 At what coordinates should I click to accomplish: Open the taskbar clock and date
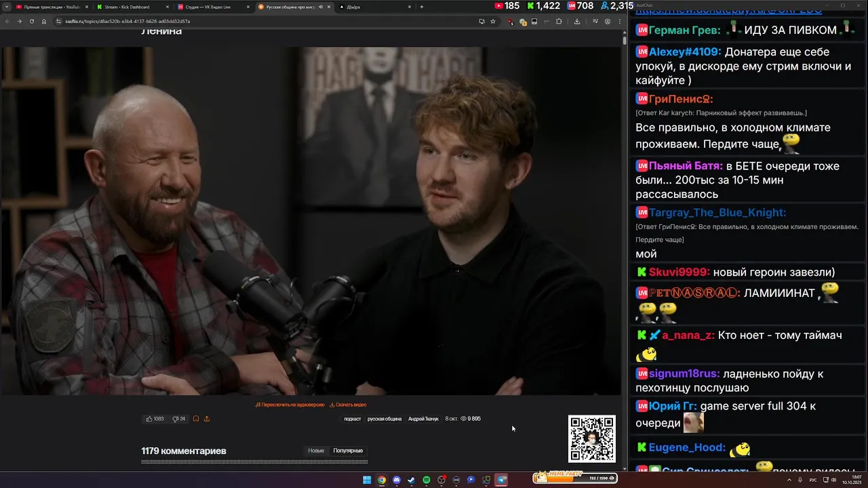click(851, 480)
